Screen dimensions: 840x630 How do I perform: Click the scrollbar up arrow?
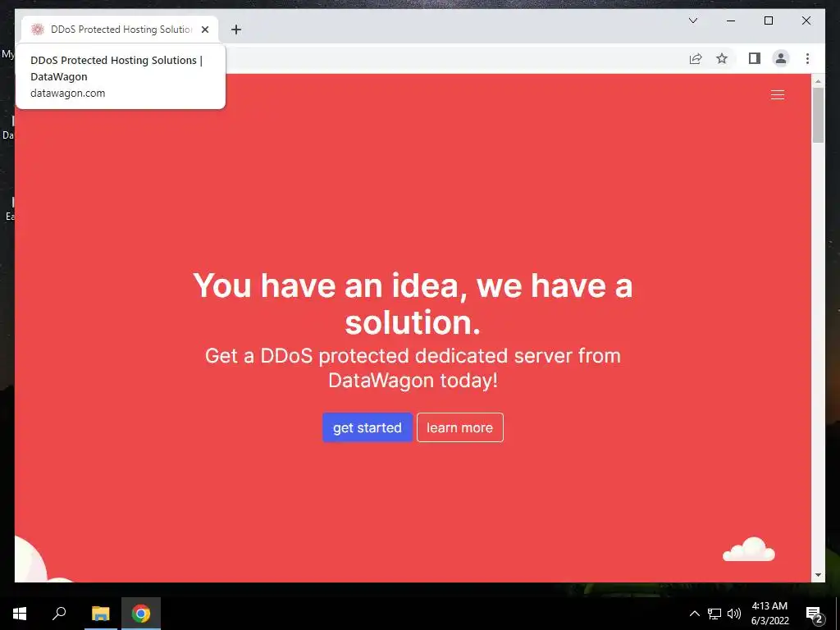[818, 81]
